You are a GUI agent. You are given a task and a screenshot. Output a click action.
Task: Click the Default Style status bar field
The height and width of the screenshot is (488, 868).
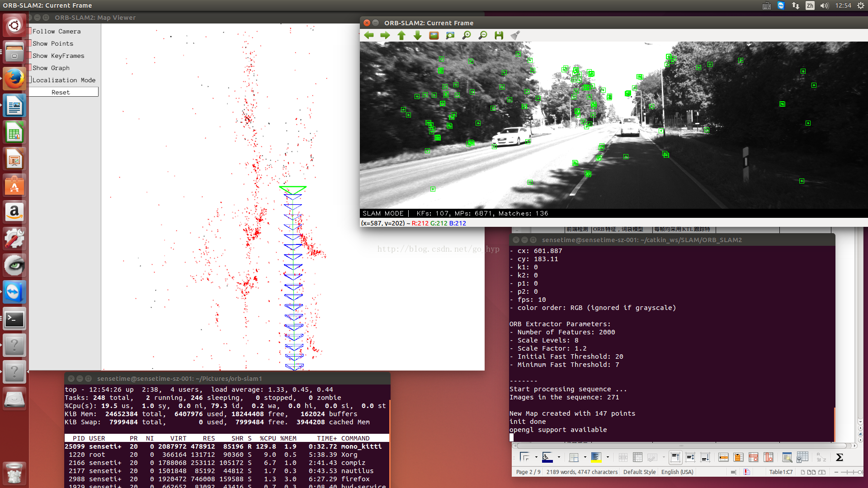[x=639, y=472]
